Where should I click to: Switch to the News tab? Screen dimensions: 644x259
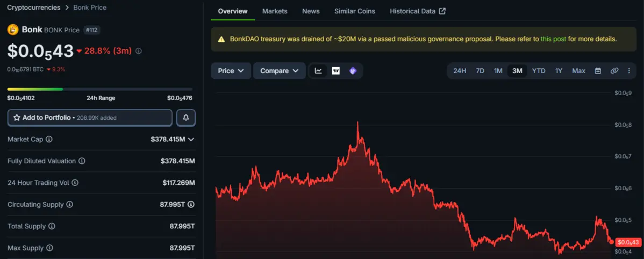311,11
